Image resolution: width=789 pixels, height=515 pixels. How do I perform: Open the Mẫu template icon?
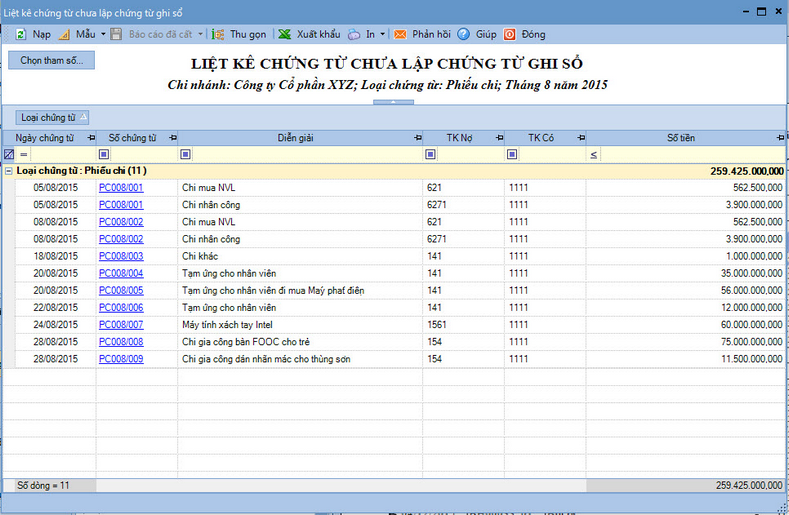click(x=64, y=34)
